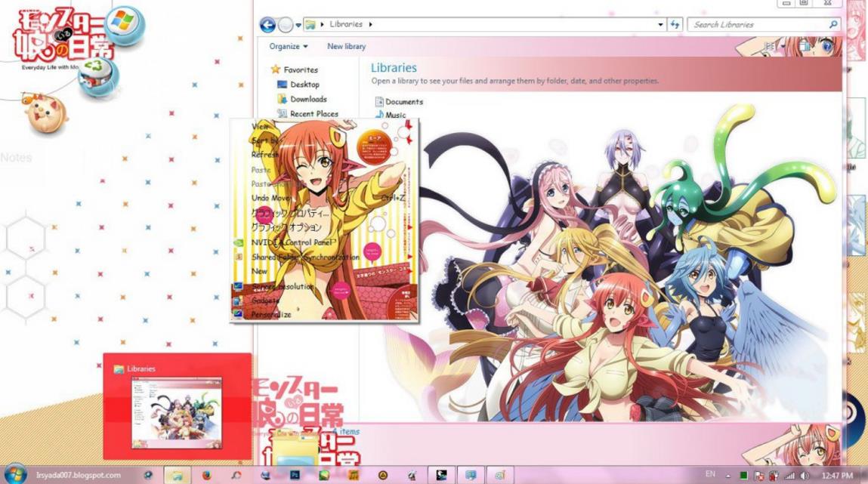Expand the Organize menu
The image size is (868, 484).
tap(287, 46)
